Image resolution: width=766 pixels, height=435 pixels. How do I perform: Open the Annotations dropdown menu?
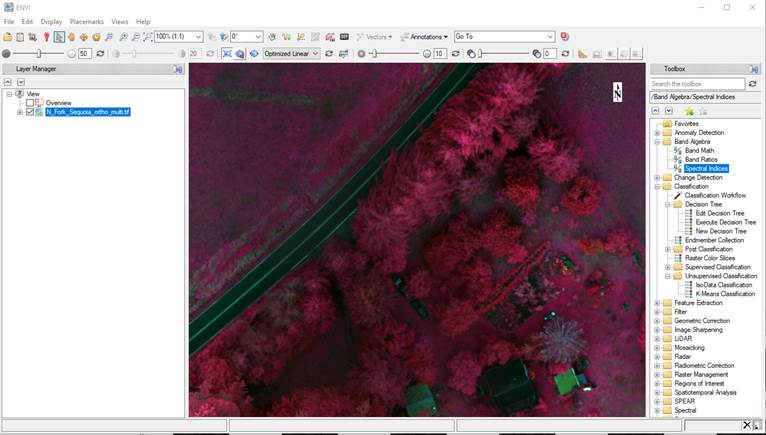click(x=424, y=37)
